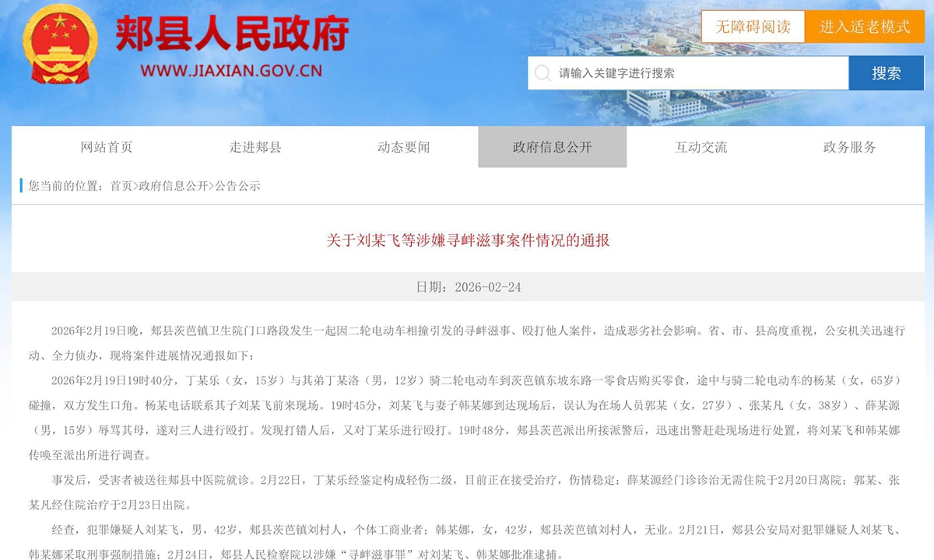The image size is (934, 560).
Task: Open the 互动交流 menu item
Action: click(700, 147)
